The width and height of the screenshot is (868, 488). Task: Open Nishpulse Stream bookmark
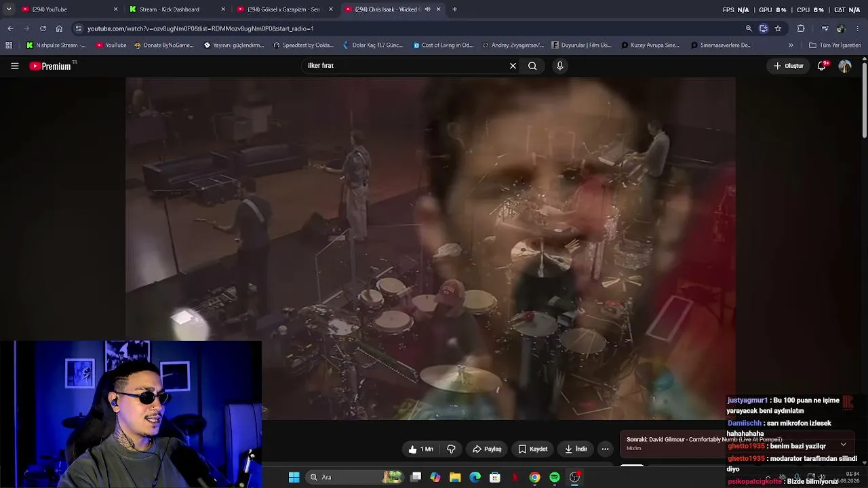pyautogui.click(x=56, y=45)
